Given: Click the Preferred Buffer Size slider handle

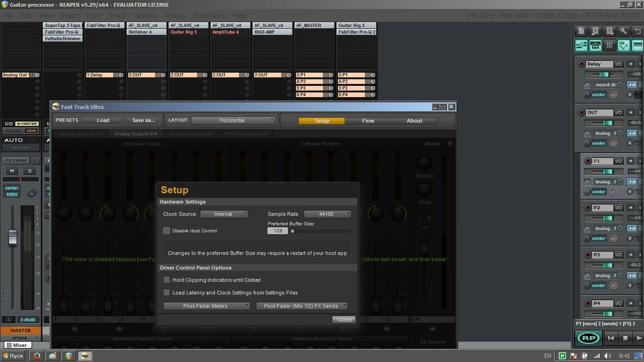Looking at the screenshot, I should point(293,231).
